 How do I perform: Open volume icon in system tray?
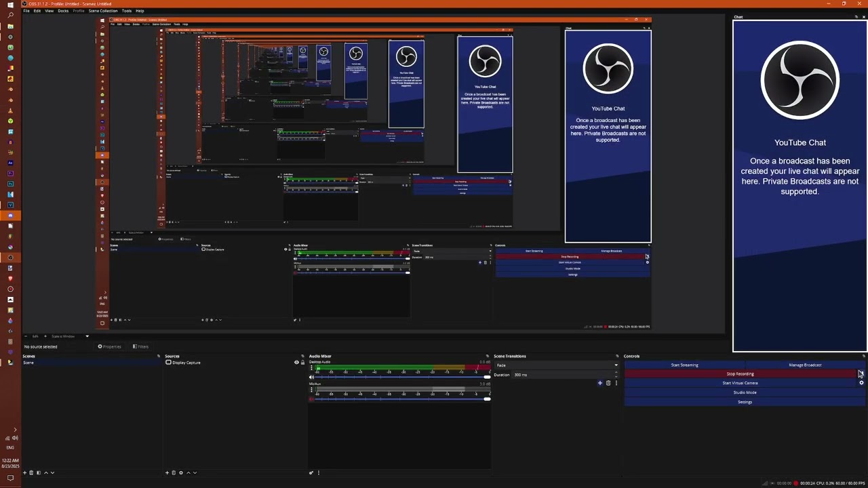pos(15,438)
